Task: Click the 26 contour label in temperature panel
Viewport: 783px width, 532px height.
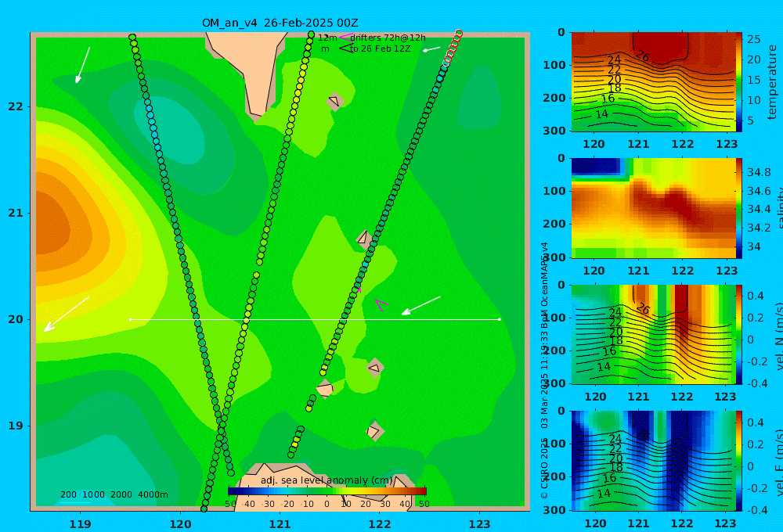Action: tap(643, 56)
